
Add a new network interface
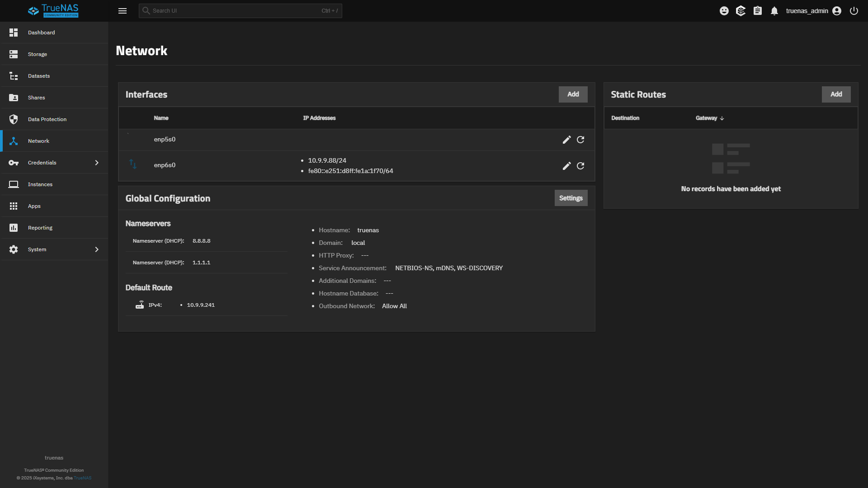[x=573, y=94]
